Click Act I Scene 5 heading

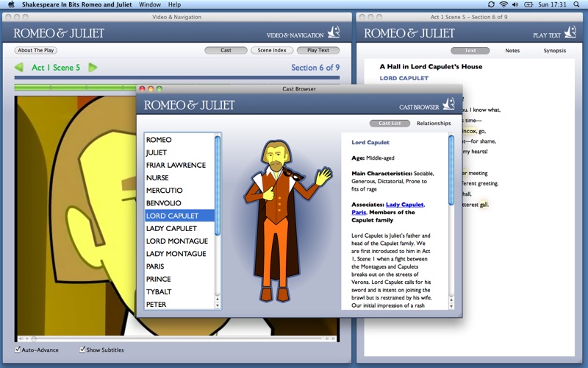[x=56, y=68]
